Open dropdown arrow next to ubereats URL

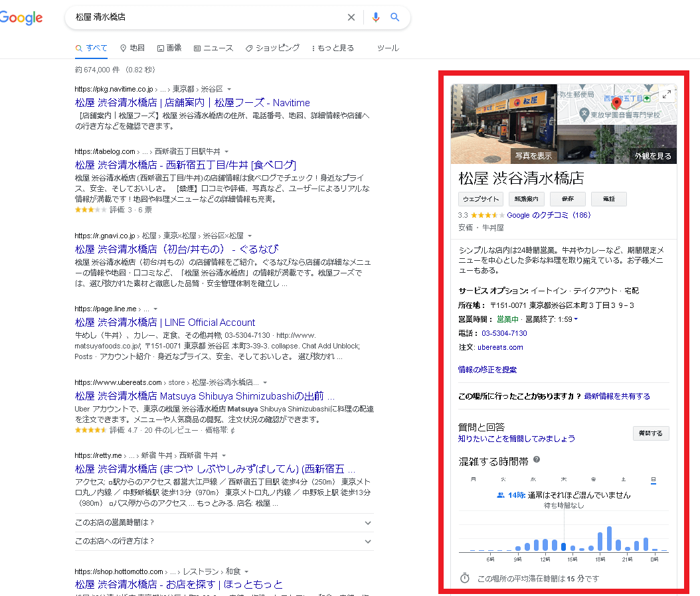(x=265, y=383)
